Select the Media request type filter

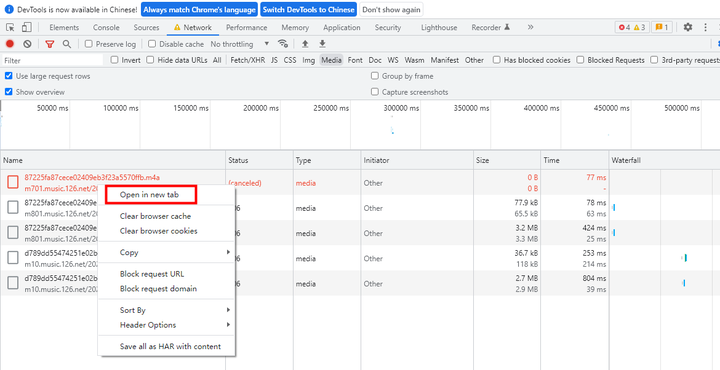331,60
